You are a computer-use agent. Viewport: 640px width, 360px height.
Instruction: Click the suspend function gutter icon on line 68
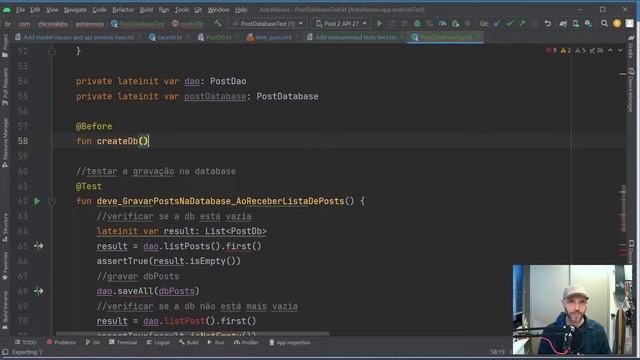click(x=39, y=291)
